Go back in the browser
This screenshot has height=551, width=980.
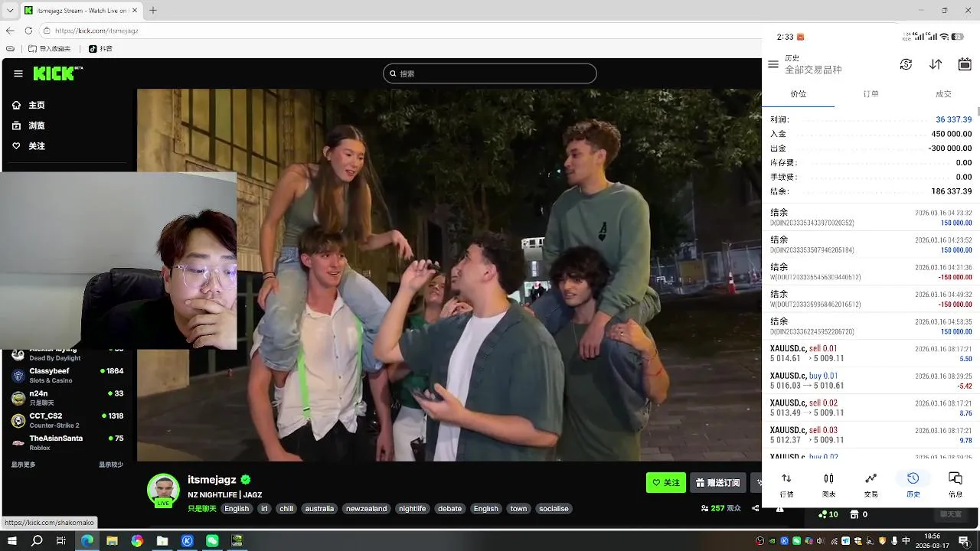tap(10, 31)
